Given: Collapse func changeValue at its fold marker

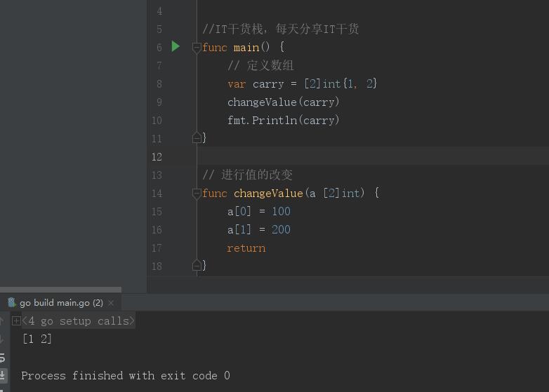Looking at the screenshot, I should point(197,194).
